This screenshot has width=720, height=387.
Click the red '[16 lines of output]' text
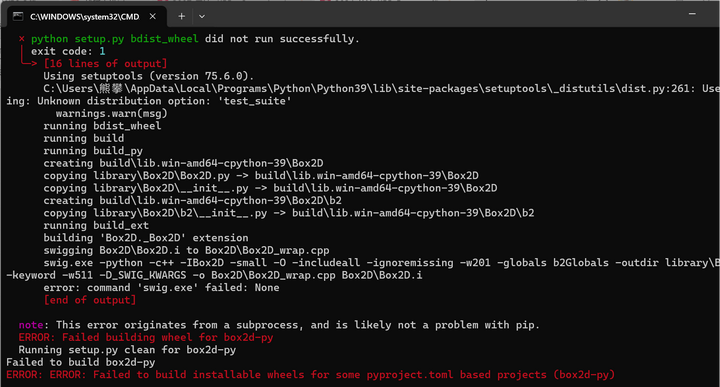[105, 64]
